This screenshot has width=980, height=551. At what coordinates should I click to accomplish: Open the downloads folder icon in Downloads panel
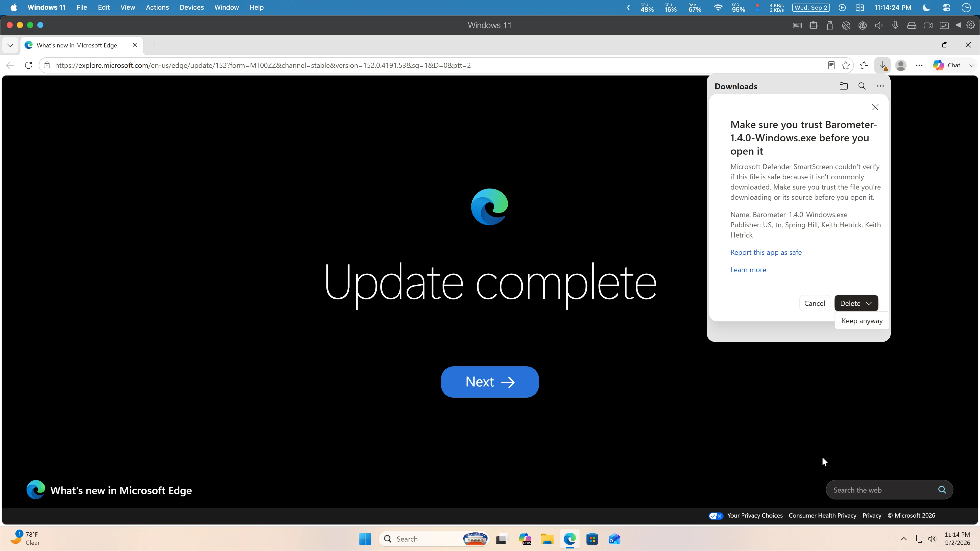click(x=843, y=86)
